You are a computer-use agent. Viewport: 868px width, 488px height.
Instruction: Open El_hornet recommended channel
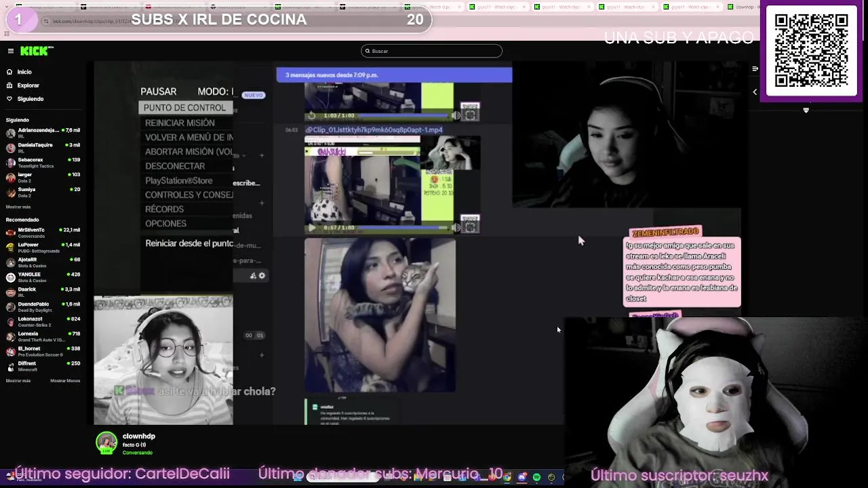pos(43,352)
